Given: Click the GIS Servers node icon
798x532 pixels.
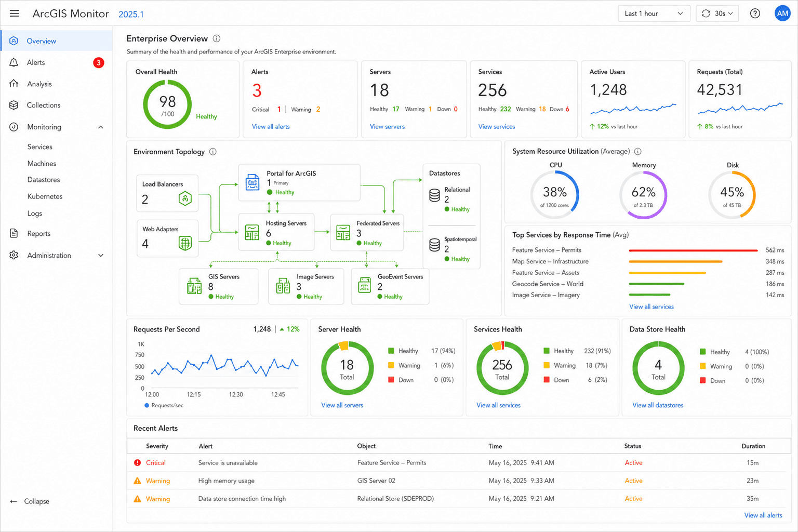Looking at the screenshot, I should click(x=194, y=286).
